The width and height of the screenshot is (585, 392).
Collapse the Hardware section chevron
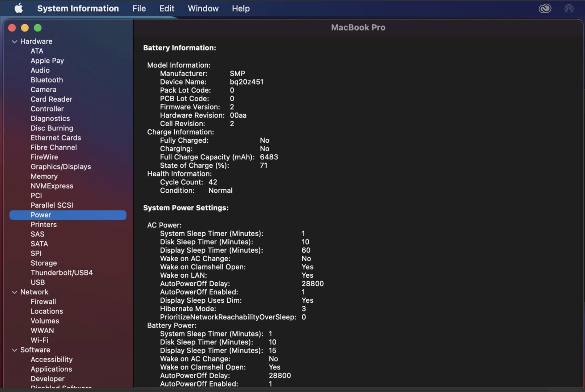[x=15, y=42]
